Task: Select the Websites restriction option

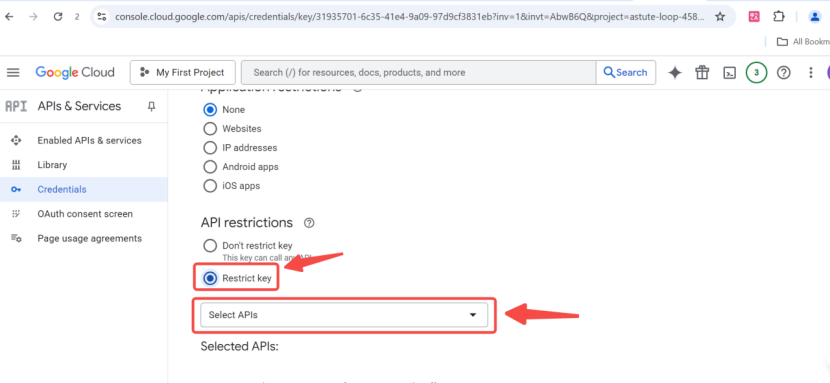Action: 210,129
